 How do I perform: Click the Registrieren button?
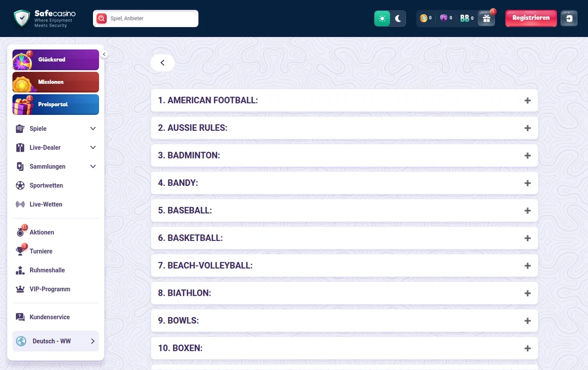click(531, 18)
